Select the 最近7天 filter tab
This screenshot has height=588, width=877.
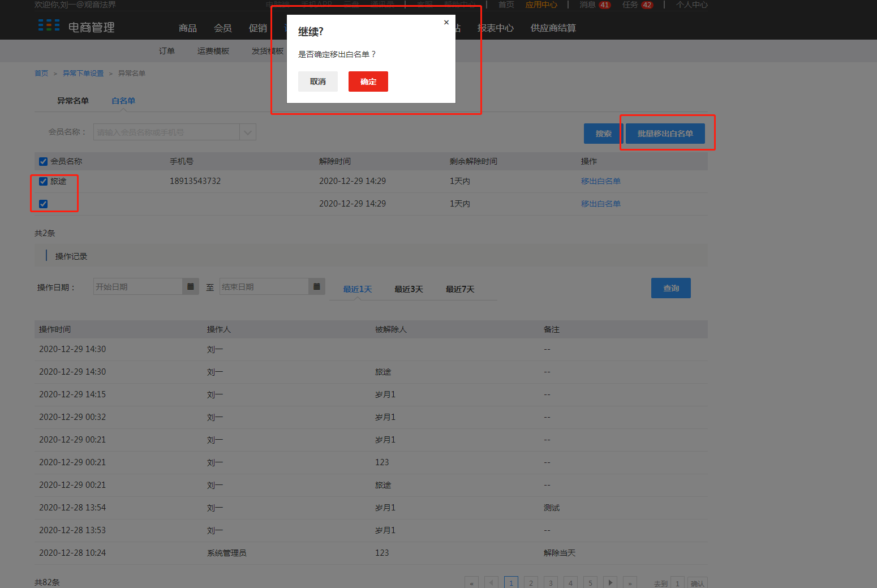point(460,289)
